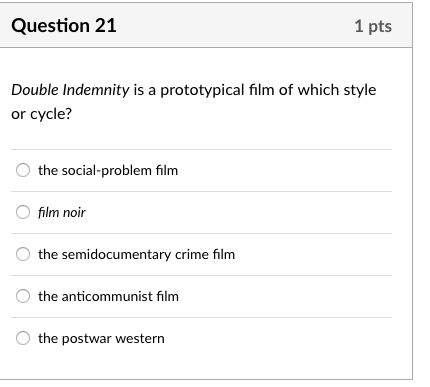Click the italic 'Double Indemnity' title
This screenshot has width=430, height=387.
pos(70,90)
